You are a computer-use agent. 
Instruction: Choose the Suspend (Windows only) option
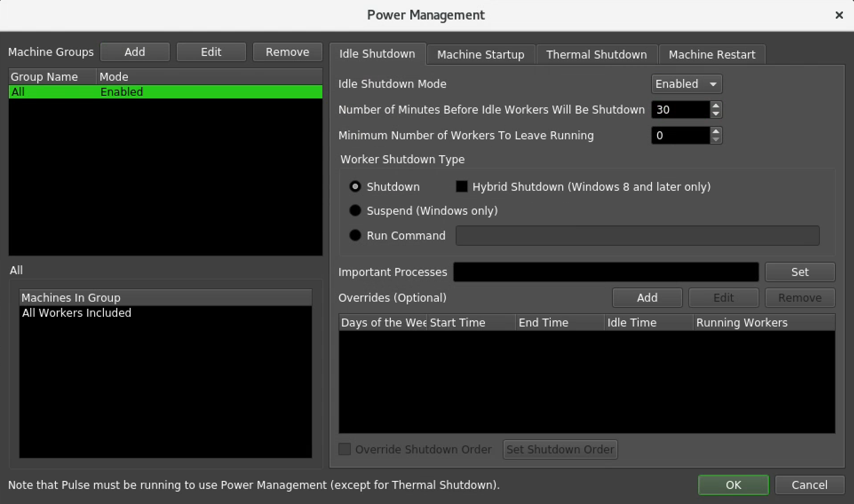click(355, 210)
